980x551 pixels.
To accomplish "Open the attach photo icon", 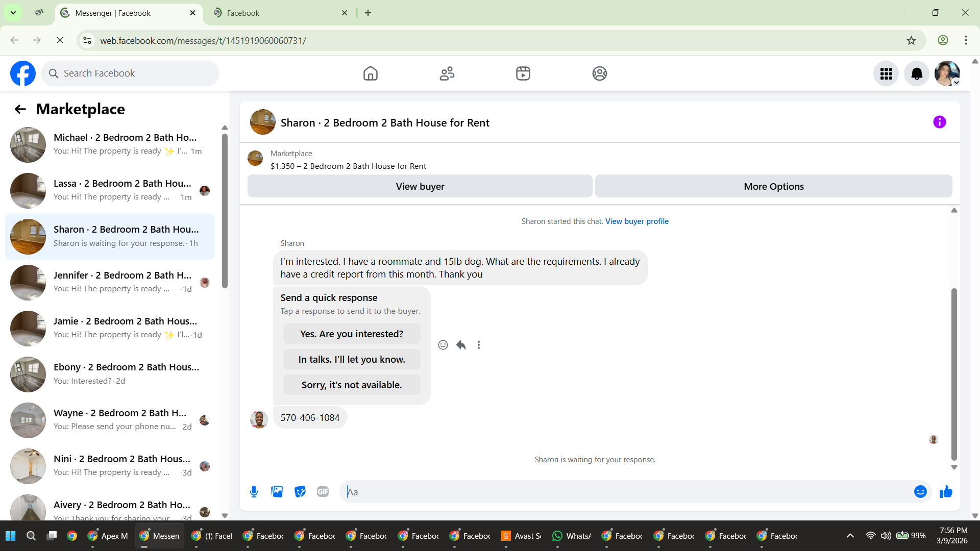I will coord(277,492).
